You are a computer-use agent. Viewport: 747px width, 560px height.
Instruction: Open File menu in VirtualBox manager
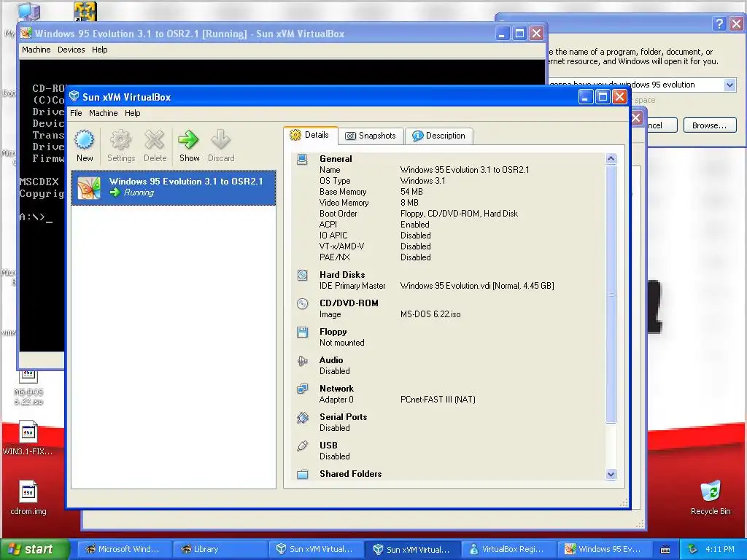pos(76,113)
